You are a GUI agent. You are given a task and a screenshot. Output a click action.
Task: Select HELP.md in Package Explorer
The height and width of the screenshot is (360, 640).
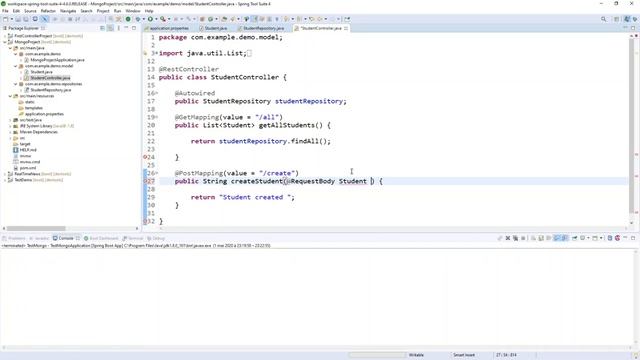(x=28, y=150)
